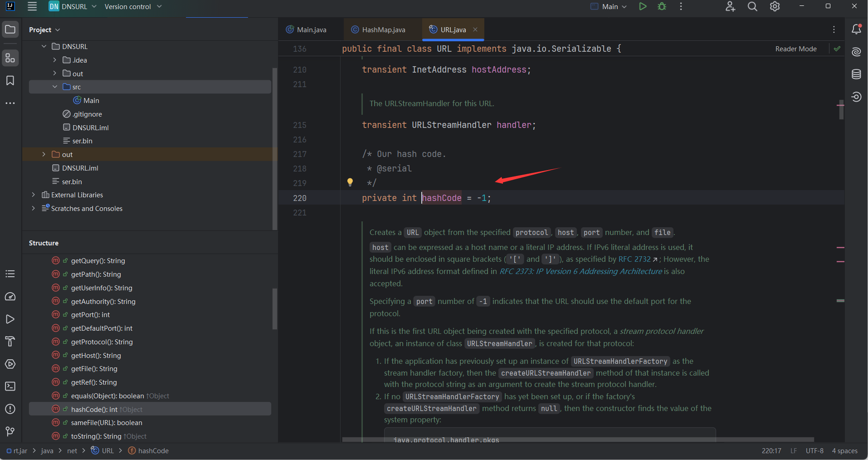868x460 pixels.
Task: Open the Coverage icon on right sidebar
Action: [856, 97]
